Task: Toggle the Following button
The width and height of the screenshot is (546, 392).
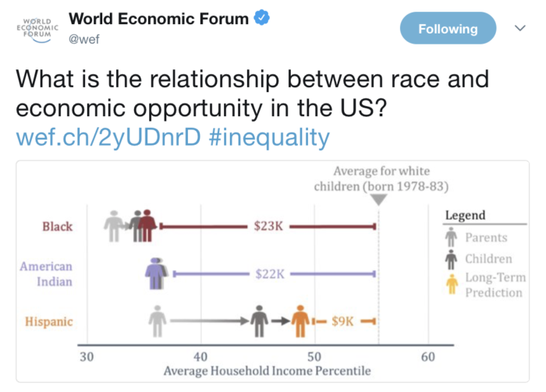Action: [x=448, y=29]
